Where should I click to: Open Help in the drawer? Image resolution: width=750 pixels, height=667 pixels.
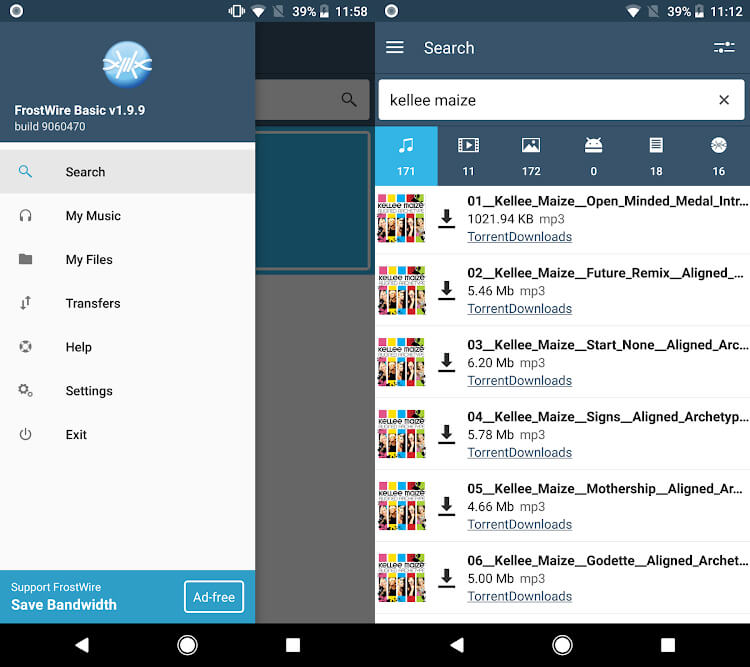pos(127,347)
